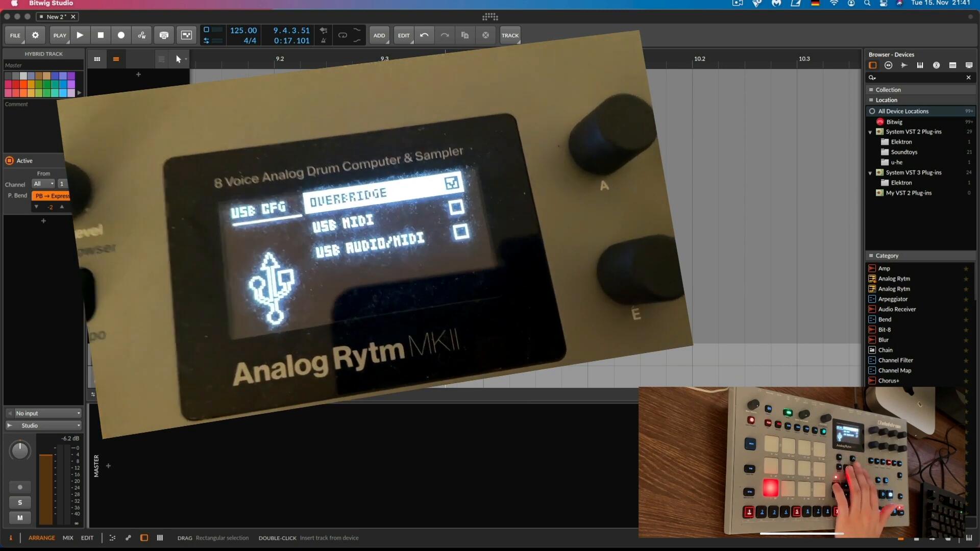Adjust the master volume knob
The image size is (980, 551).
point(20,450)
